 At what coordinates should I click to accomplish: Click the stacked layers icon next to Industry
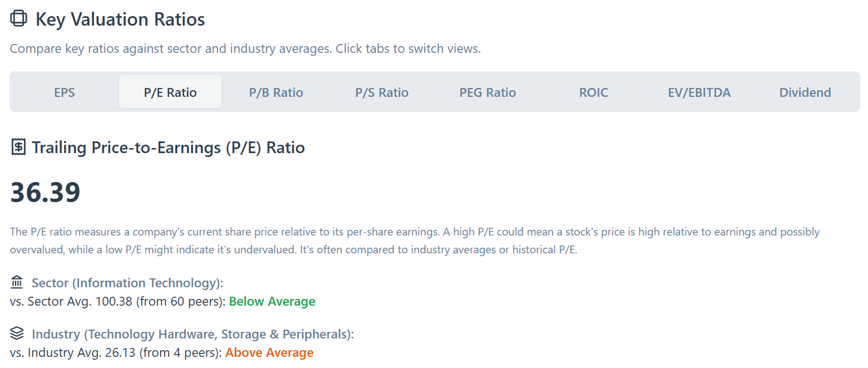click(x=17, y=333)
